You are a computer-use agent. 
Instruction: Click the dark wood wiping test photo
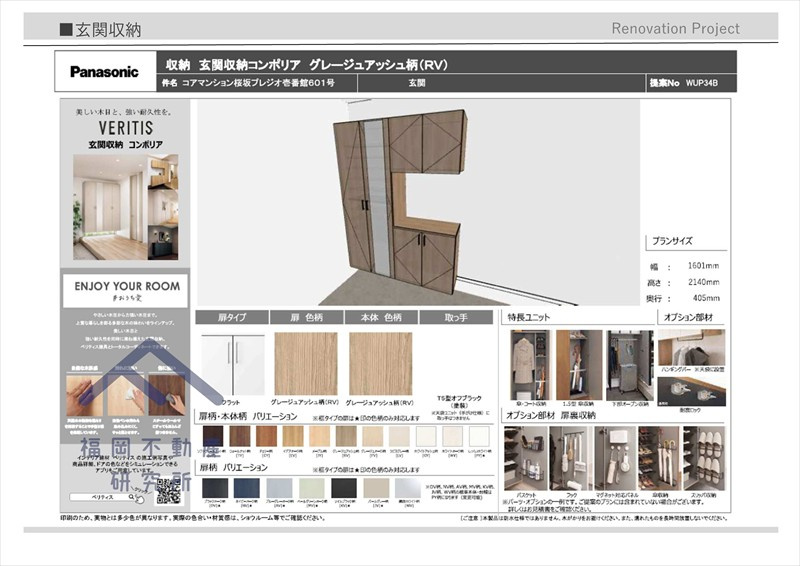(x=167, y=396)
